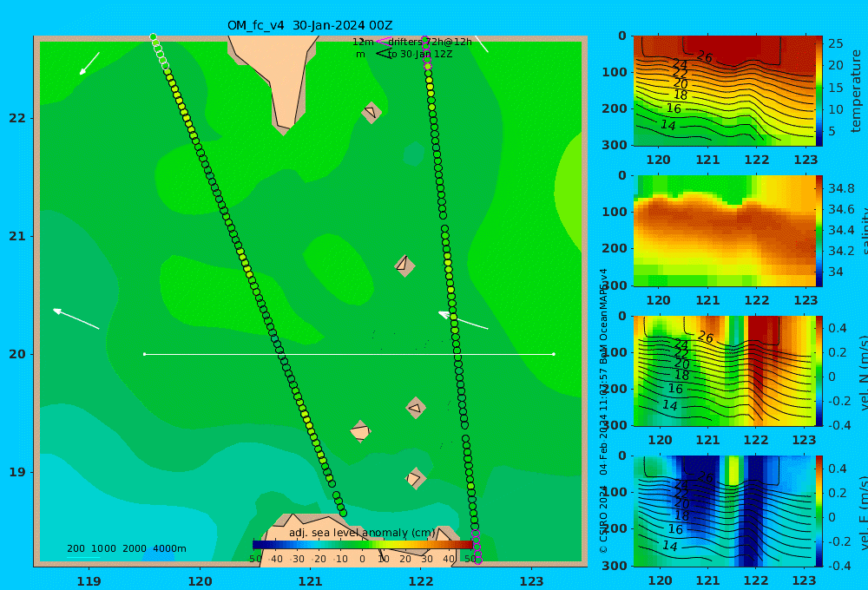Image resolution: width=868 pixels, height=590 pixels.
Task: Click the left endpoint of the white section line
Action: coord(144,354)
